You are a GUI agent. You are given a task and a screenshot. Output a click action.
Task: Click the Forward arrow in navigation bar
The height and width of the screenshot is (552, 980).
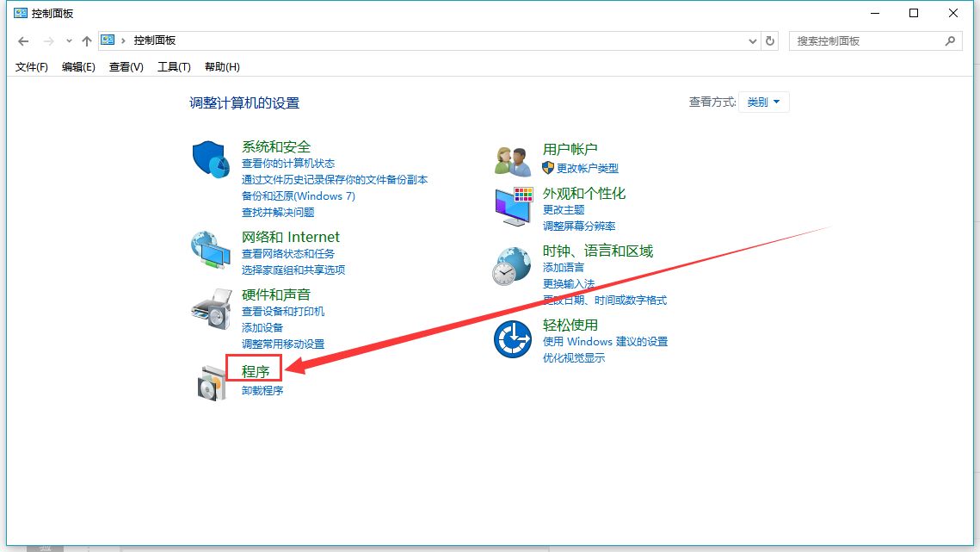pos(49,41)
